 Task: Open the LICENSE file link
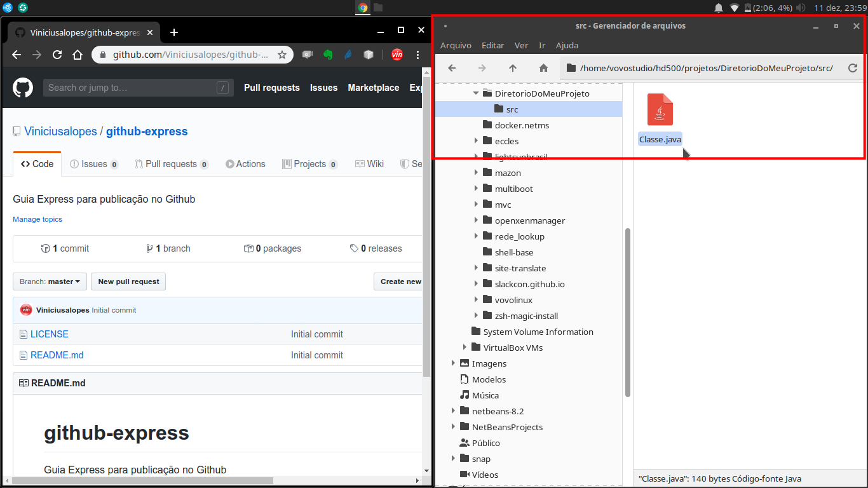pos(49,334)
